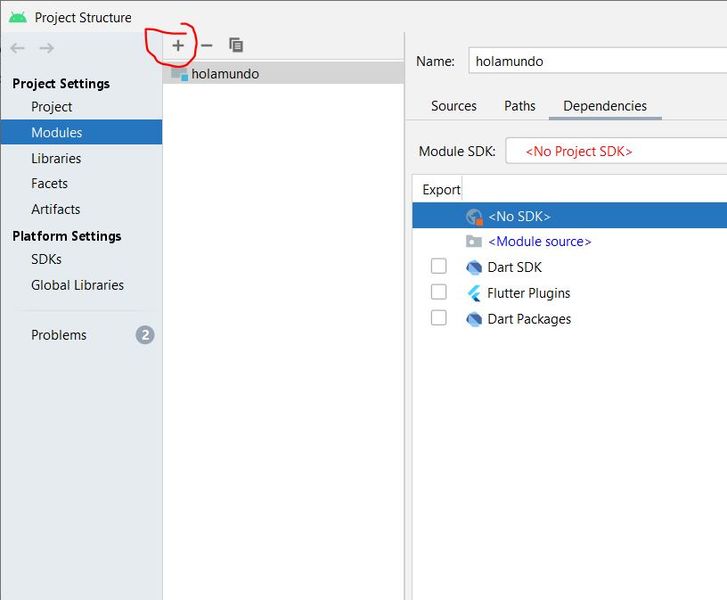Select the <No SDK> dependency row
This screenshot has width=727, height=600.
tap(569, 215)
